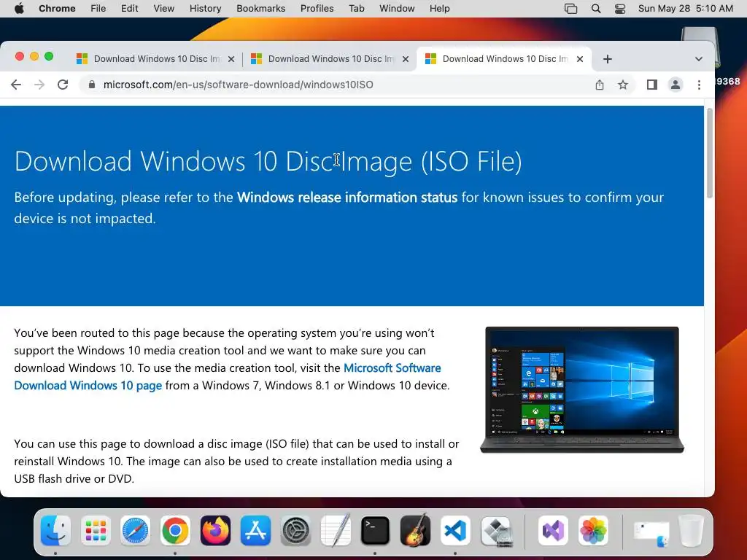Click the minimized Finder window in Dock
Screen dimensions: 747x560
[651, 533]
